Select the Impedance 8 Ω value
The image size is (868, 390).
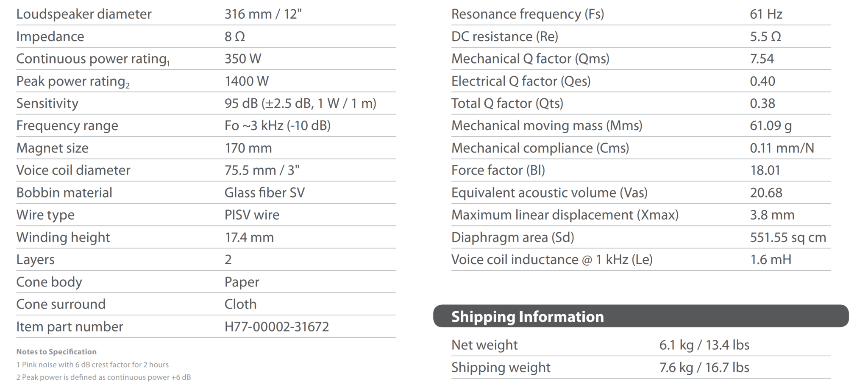click(235, 36)
